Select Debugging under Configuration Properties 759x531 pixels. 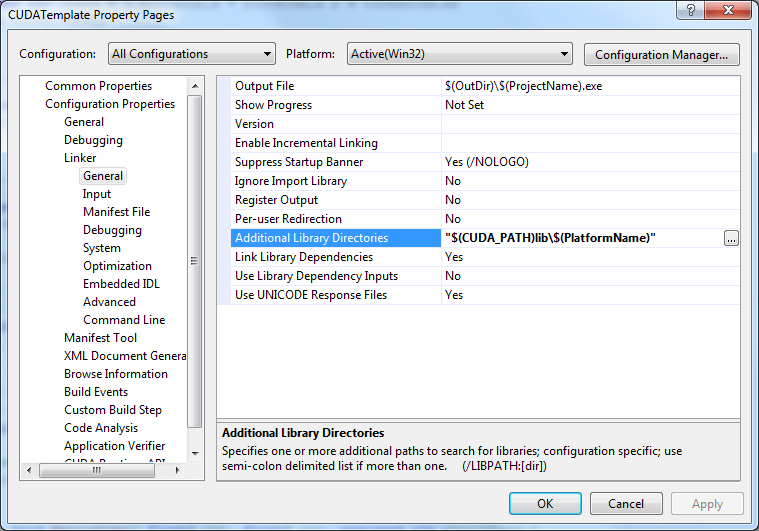[93, 140]
